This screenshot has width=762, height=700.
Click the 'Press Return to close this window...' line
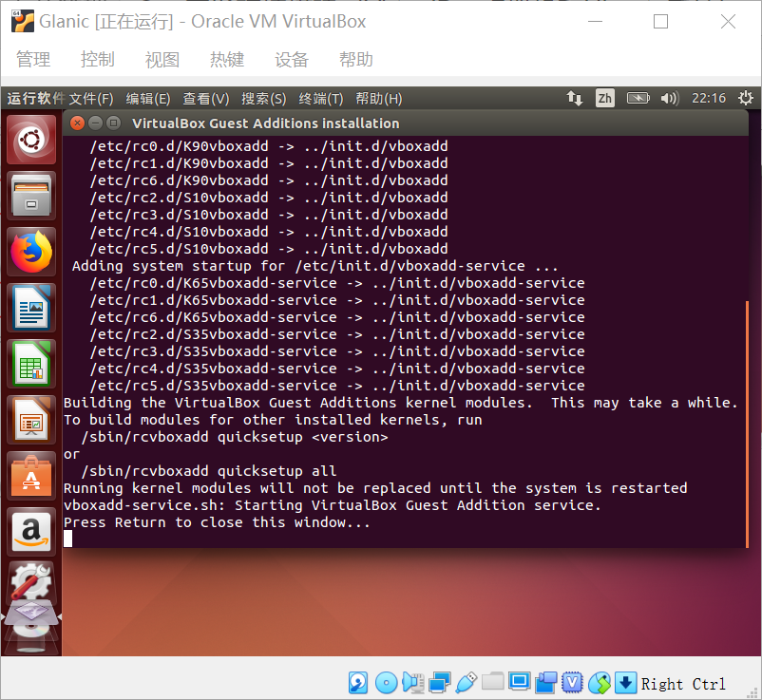[217, 522]
